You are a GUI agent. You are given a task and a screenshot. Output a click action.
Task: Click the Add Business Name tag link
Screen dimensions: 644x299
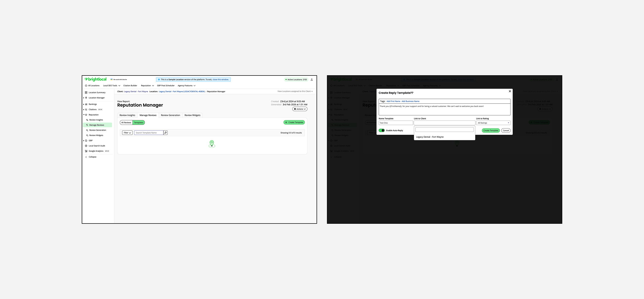click(x=410, y=101)
